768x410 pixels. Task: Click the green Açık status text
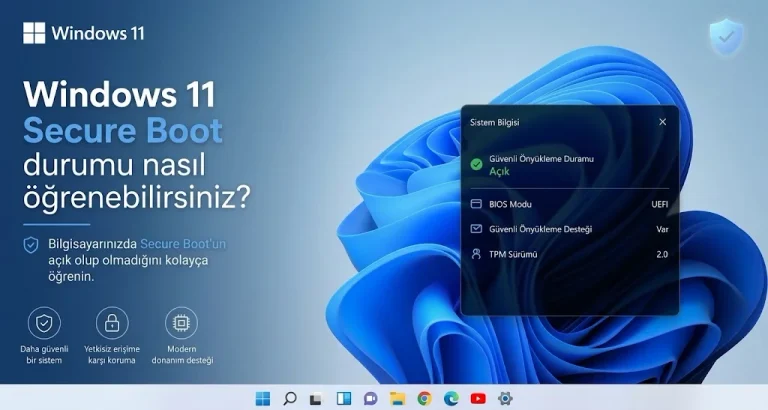pyautogui.click(x=499, y=171)
